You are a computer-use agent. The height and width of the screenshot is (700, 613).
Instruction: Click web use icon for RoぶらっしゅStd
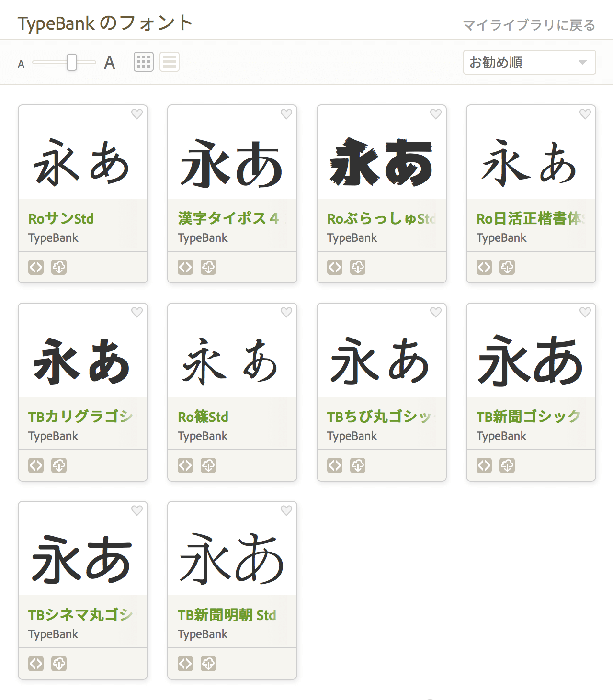(x=335, y=267)
